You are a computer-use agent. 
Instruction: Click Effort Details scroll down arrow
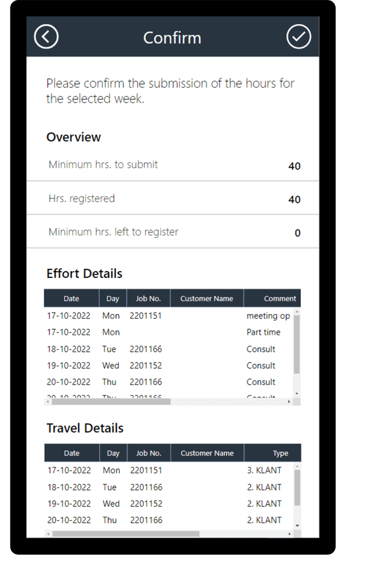pyautogui.click(x=297, y=393)
